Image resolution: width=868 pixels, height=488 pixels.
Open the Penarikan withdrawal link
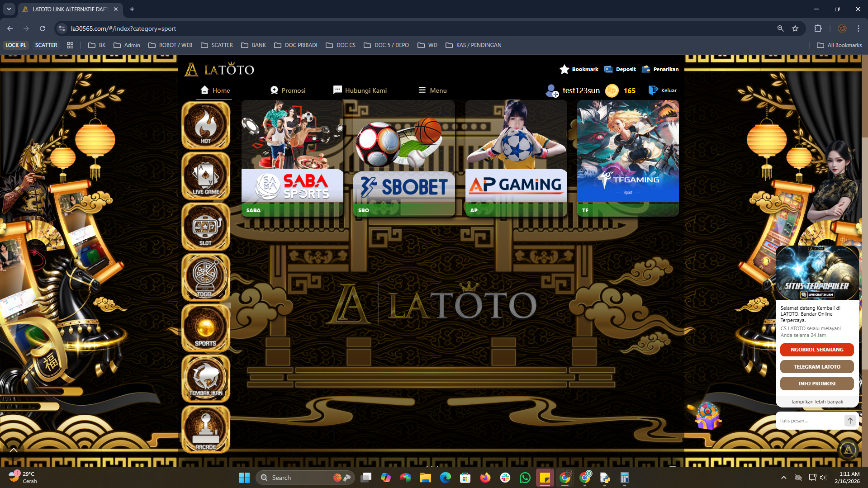660,69
